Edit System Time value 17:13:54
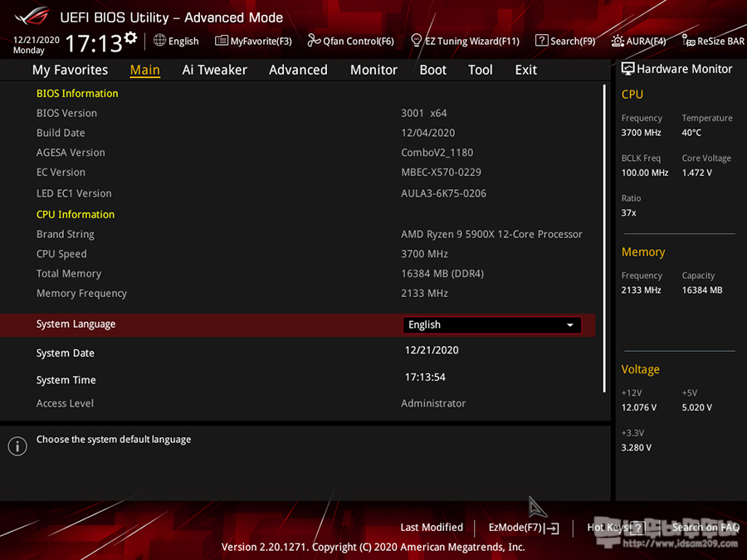 [x=425, y=377]
